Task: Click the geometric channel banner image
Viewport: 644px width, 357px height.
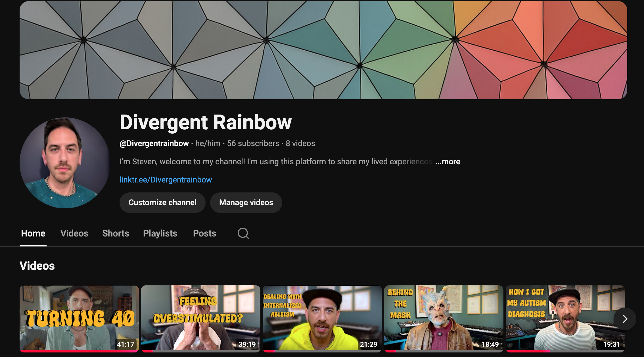Action: click(323, 50)
